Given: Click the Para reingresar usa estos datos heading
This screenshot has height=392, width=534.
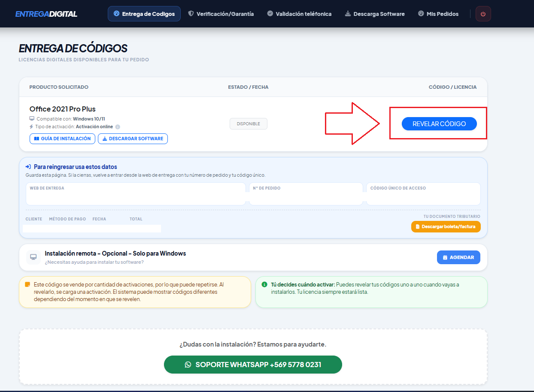Looking at the screenshot, I should click(x=76, y=167).
